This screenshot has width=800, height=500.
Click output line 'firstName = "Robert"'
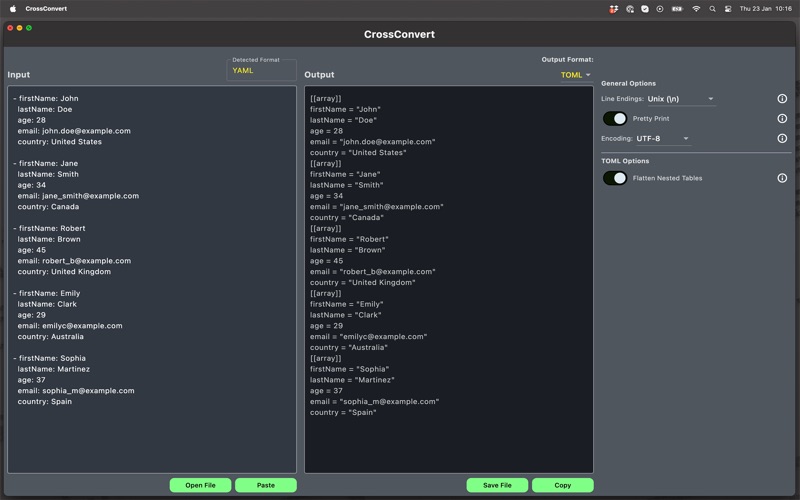pos(349,239)
